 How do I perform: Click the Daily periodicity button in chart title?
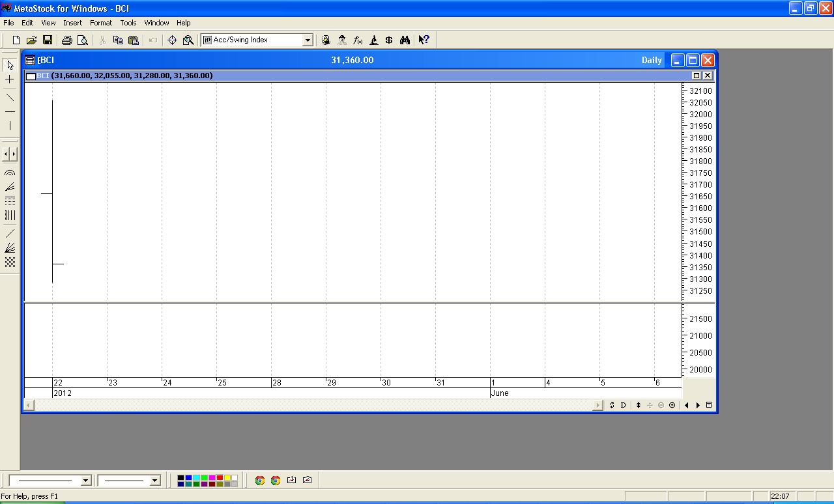pos(652,60)
